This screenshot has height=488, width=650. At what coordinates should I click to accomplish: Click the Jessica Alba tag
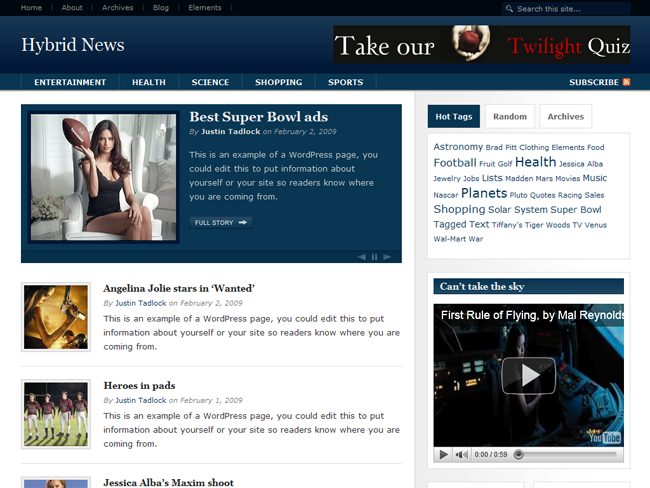coord(581,164)
